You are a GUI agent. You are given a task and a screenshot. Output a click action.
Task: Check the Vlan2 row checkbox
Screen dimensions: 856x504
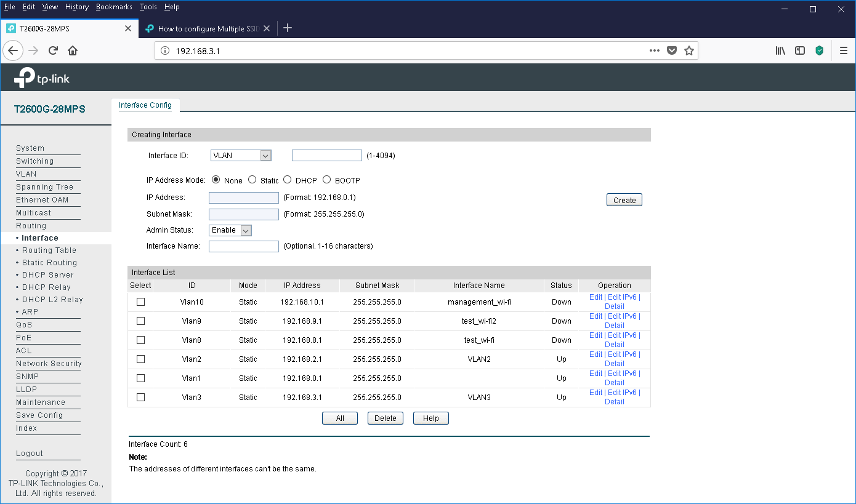pos(140,359)
